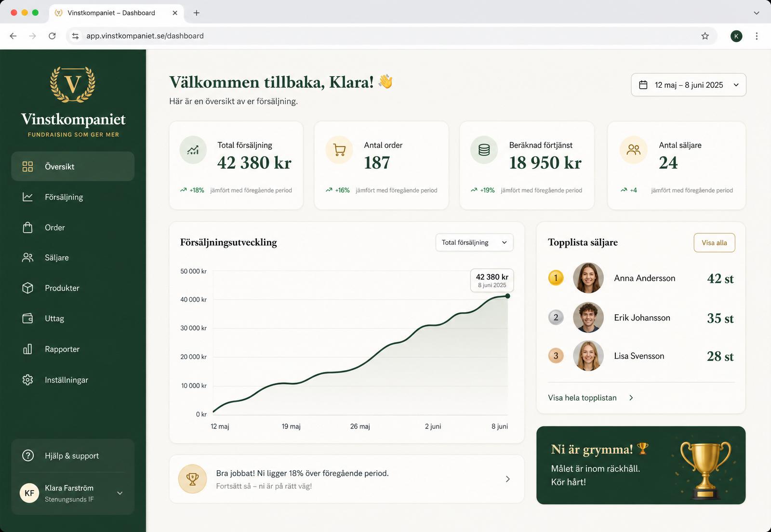Image resolution: width=771 pixels, height=532 pixels.
Task: Open the date range 12 maj – 8 juni dropdown
Action: tap(689, 85)
